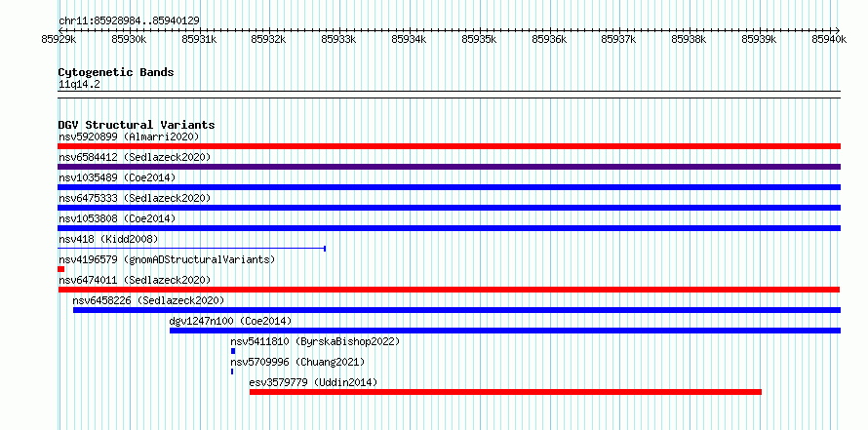Screen dimensions: 868x430
Task: Click the DGV Structural Variants track title
Action: [x=137, y=125]
